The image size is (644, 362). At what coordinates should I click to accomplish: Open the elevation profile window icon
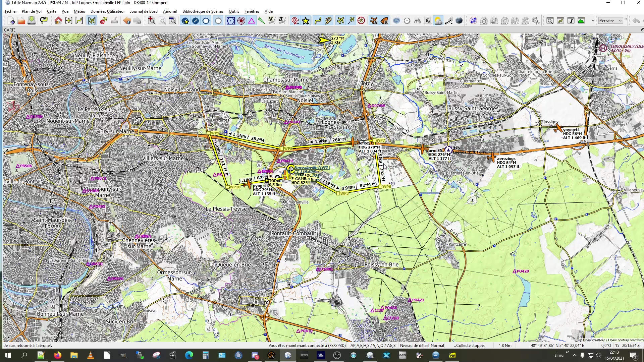[581, 21]
